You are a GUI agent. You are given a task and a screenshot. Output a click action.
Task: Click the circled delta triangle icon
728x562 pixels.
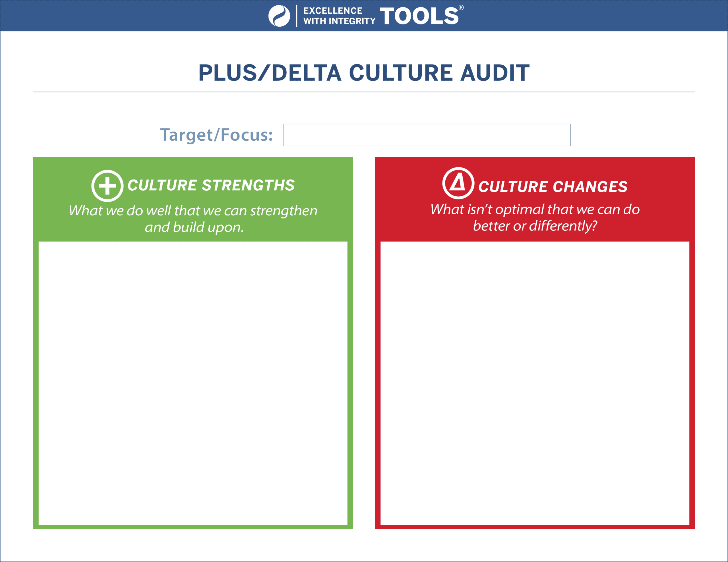(458, 183)
